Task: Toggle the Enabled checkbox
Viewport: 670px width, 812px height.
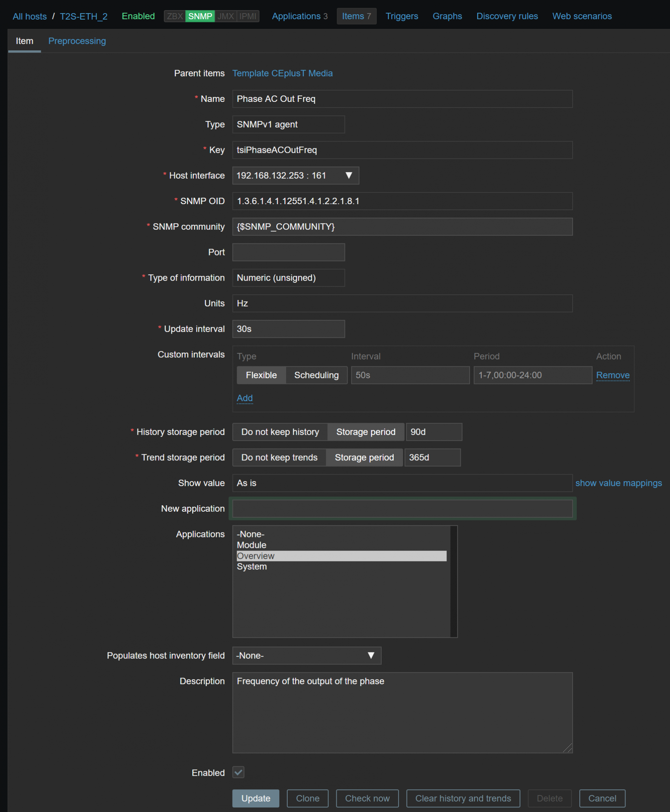Action: coord(238,772)
